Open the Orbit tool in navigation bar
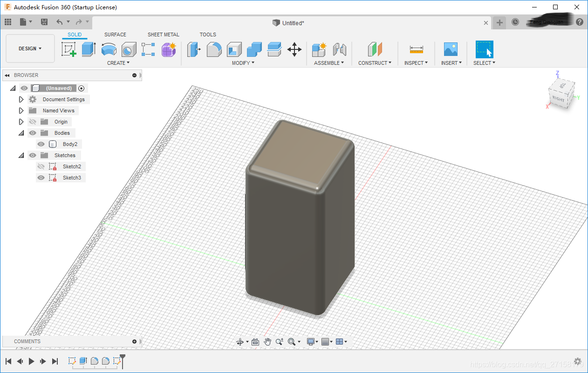This screenshot has height=373, width=588. (240, 342)
